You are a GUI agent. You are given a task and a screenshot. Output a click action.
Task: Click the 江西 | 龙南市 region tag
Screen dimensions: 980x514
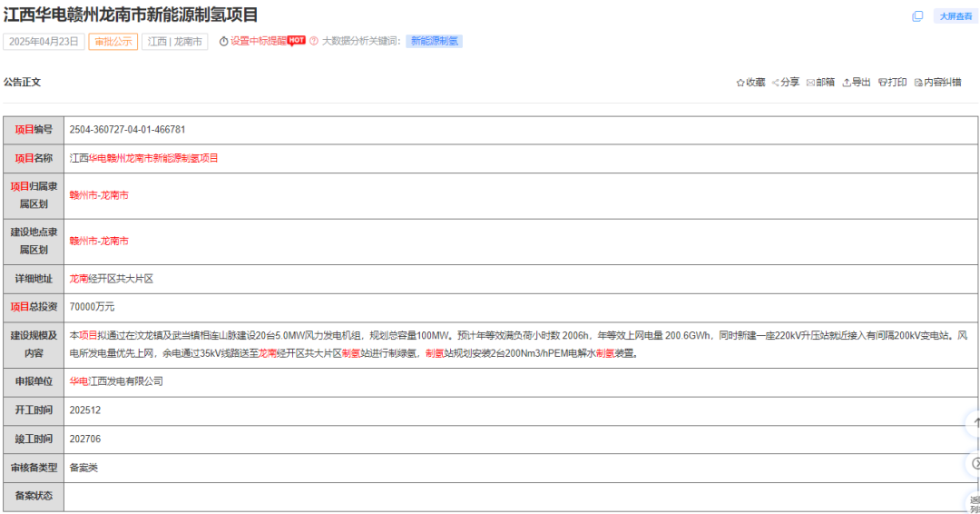tap(174, 42)
